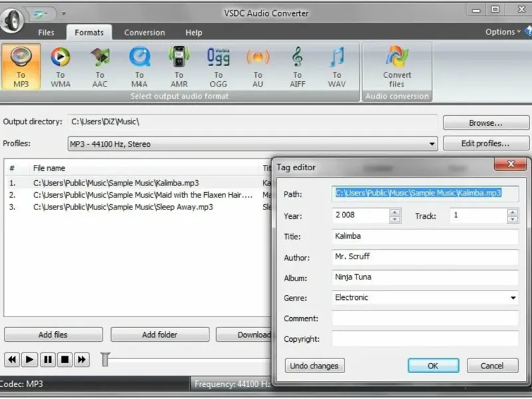Click the partially hidden Download button
Viewport: 532px width, 399px height.
tap(244, 334)
